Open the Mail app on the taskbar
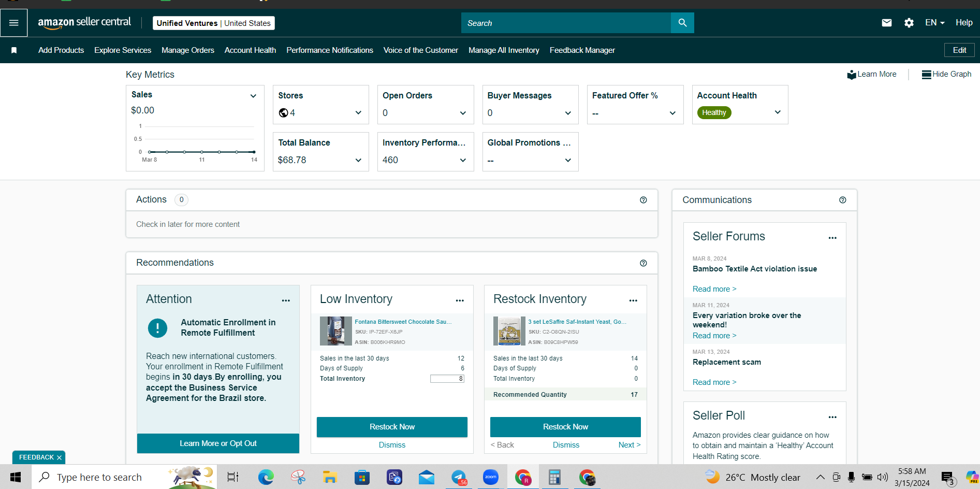Viewport: 980px width, 489px height. coord(427,477)
